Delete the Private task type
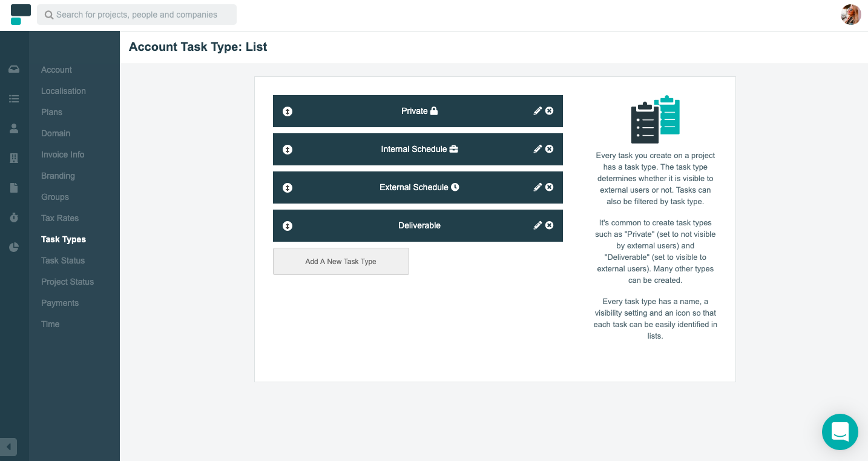Screen dimensions: 868x461 (550, 111)
